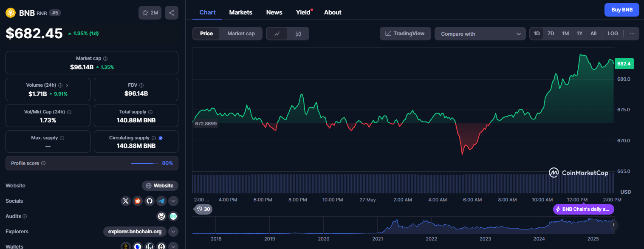Switch chart to line view icon

[277, 34]
